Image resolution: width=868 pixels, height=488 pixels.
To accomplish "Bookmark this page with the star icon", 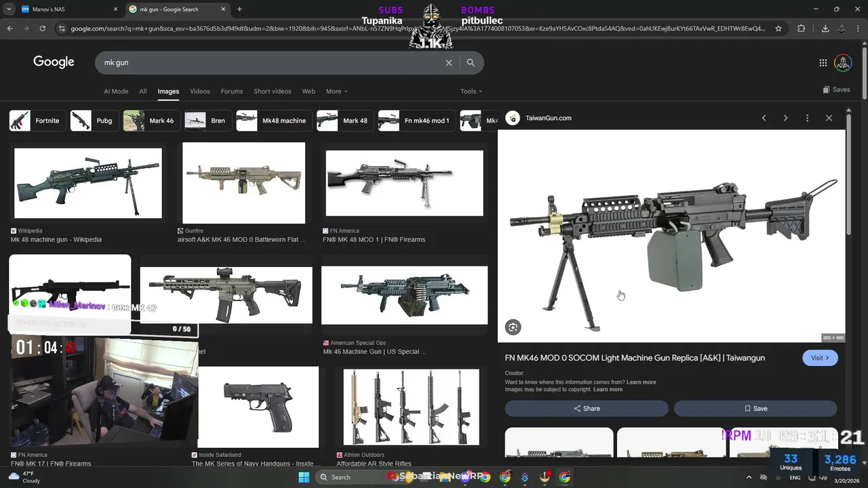I will point(778,28).
